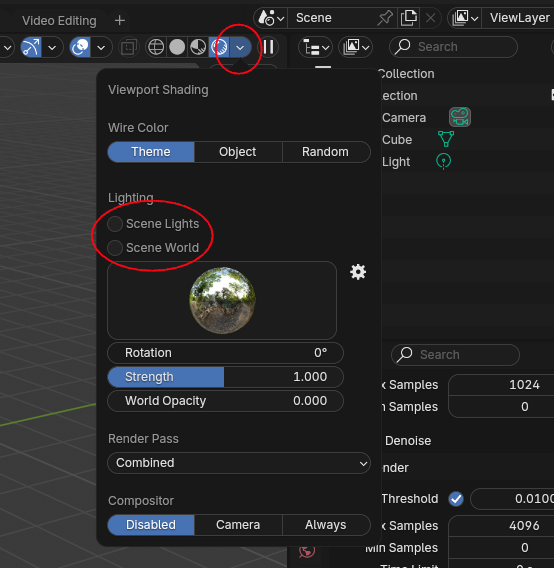Image resolution: width=554 pixels, height=568 pixels.
Task: Select solid viewport shading mode
Action: (177, 47)
